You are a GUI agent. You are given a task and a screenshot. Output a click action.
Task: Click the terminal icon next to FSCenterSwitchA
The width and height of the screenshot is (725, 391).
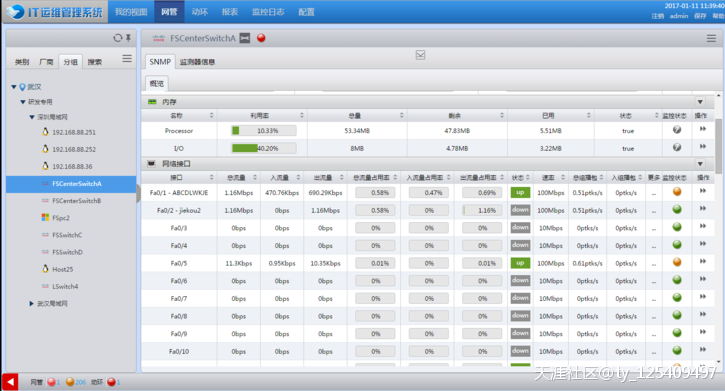coord(245,38)
